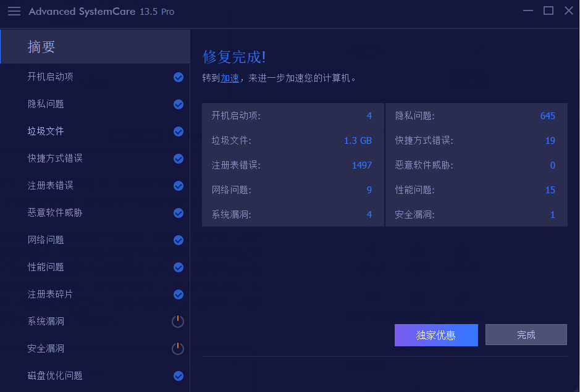Click the 独家优惠 button
The width and height of the screenshot is (580, 392).
(436, 335)
